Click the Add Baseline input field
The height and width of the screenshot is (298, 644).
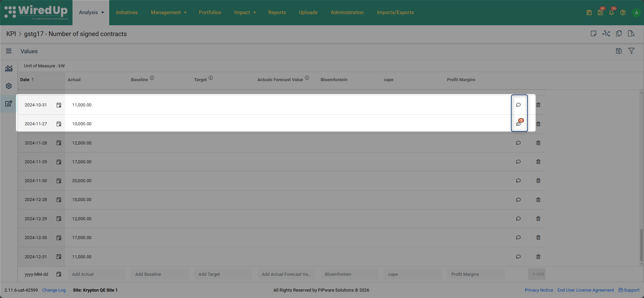tap(160, 274)
